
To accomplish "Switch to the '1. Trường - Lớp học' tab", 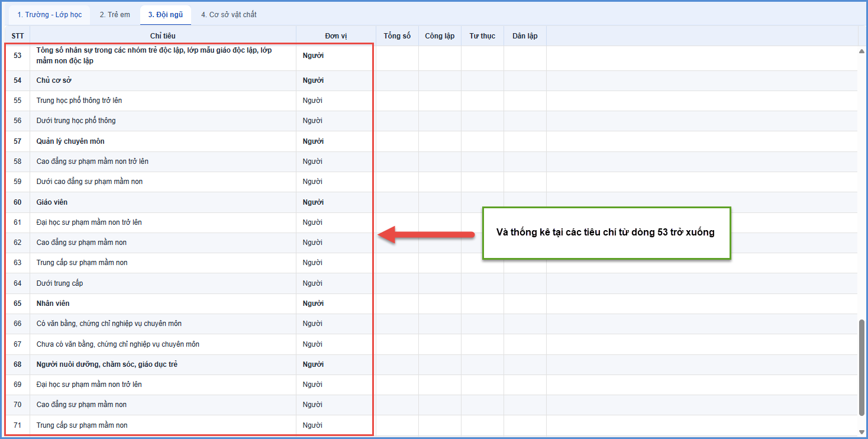I will pos(49,15).
